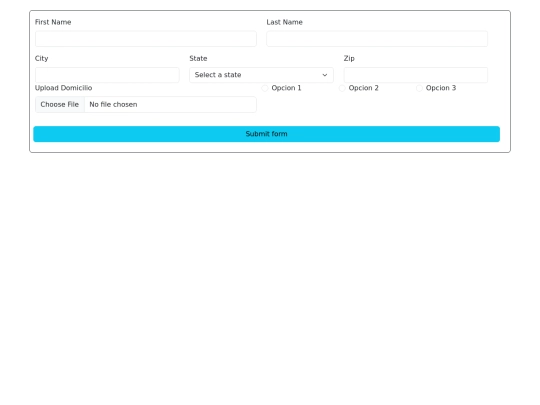Screen dimensions: 540x405
Task: Select the Opcion 3 radio button
Action: (x=419, y=88)
